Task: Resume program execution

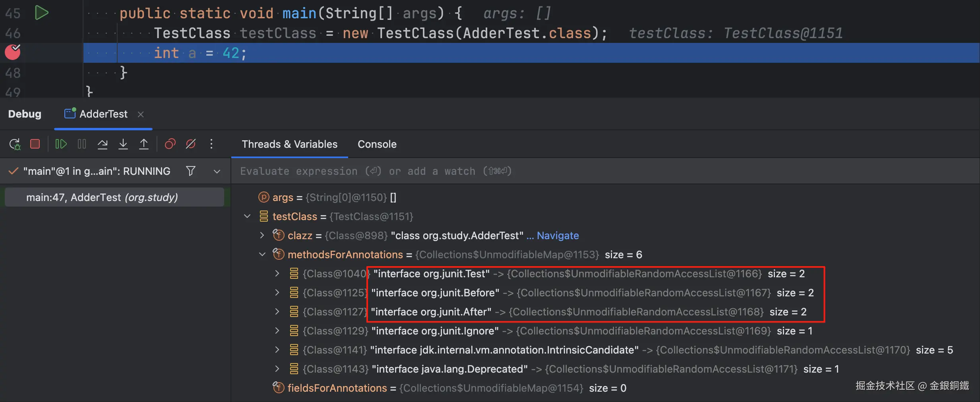Action: coord(61,144)
